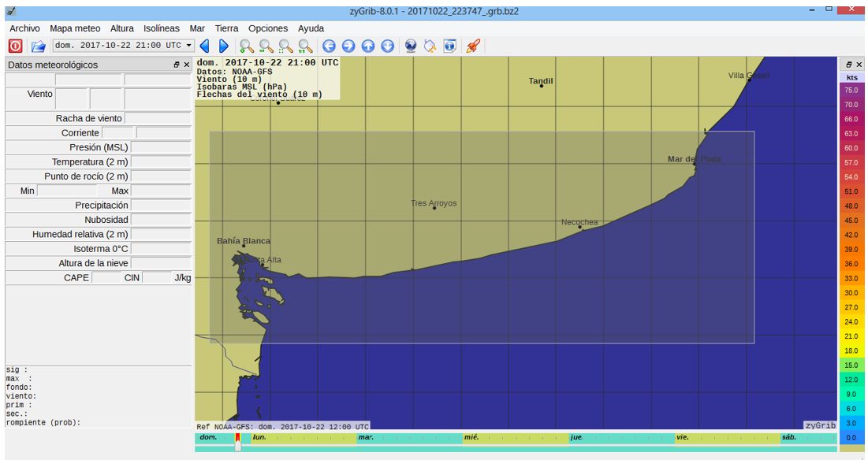868x460 pixels.
Task: Zoom in with the plus magnifier
Action: pyautogui.click(x=246, y=46)
